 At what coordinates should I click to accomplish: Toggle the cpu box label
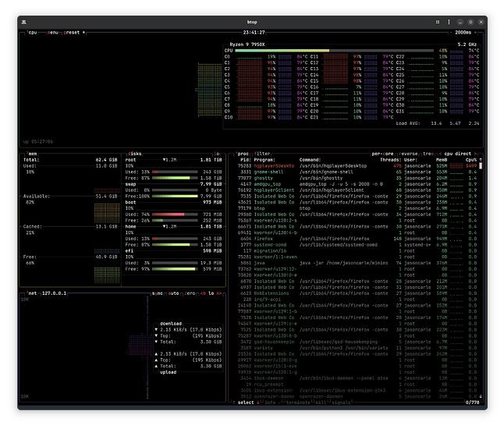(32, 33)
